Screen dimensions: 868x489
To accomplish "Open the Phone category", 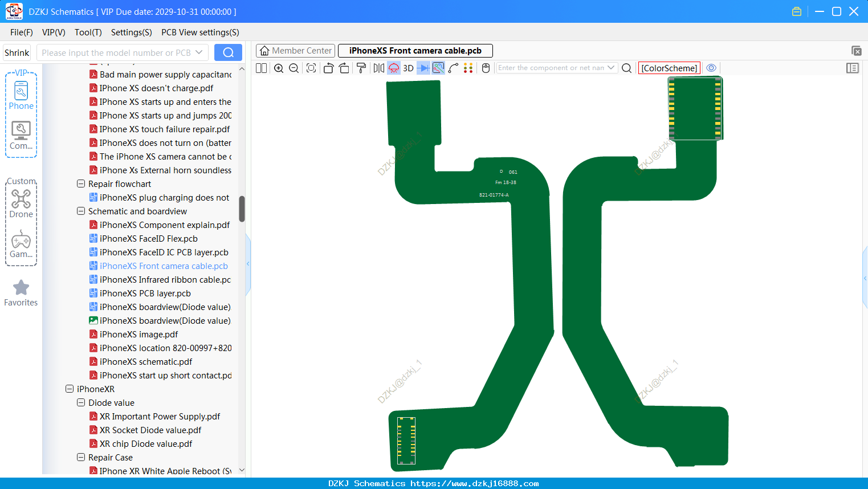I will [x=21, y=95].
